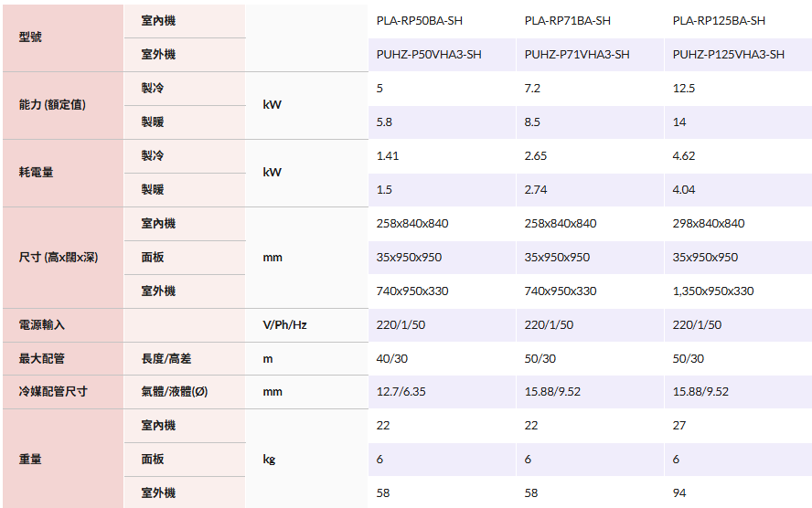The image size is (812, 508).
Task: Click the 能力 (額定值) row header
Action: (63, 105)
